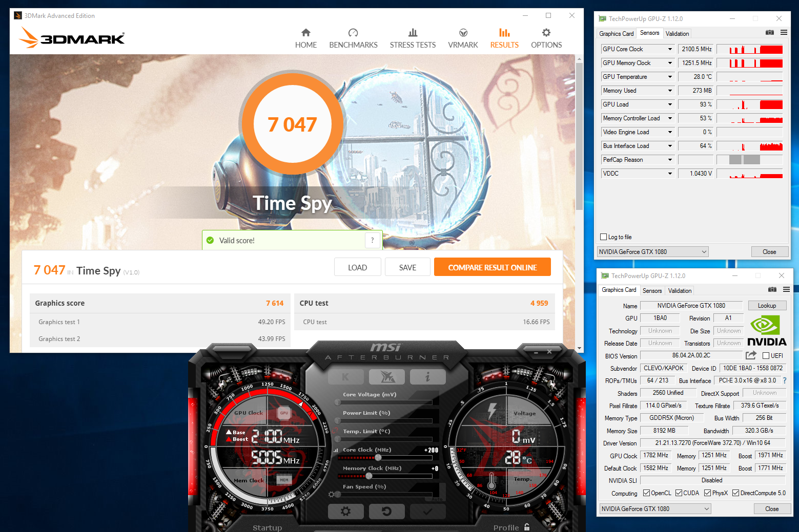Click the Startup button in Afterburner

pyautogui.click(x=267, y=527)
